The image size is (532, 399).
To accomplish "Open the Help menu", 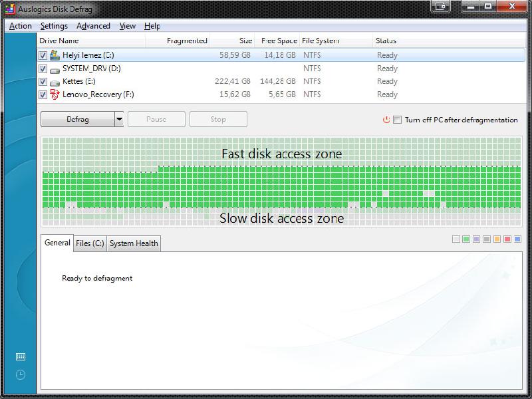I will pos(152,26).
